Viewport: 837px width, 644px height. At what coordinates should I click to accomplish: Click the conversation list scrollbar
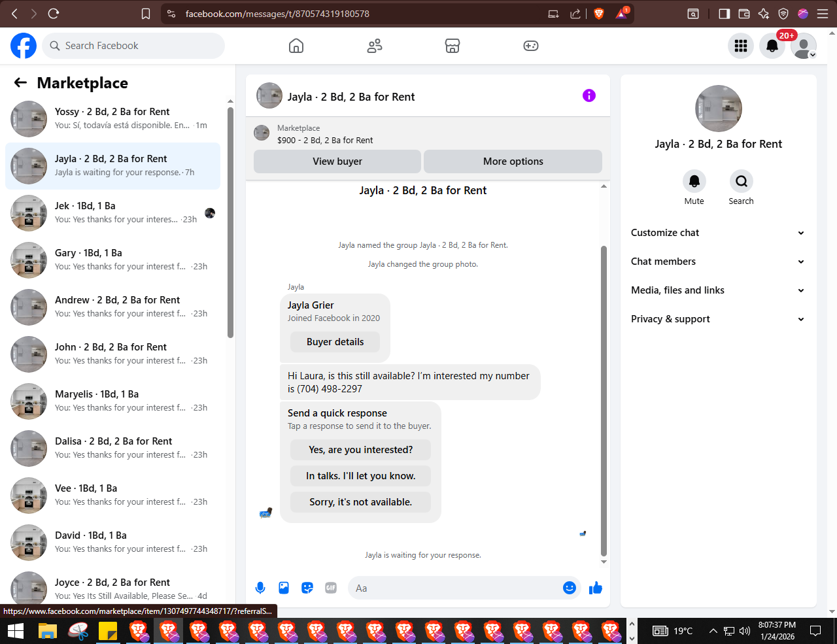tap(230, 222)
